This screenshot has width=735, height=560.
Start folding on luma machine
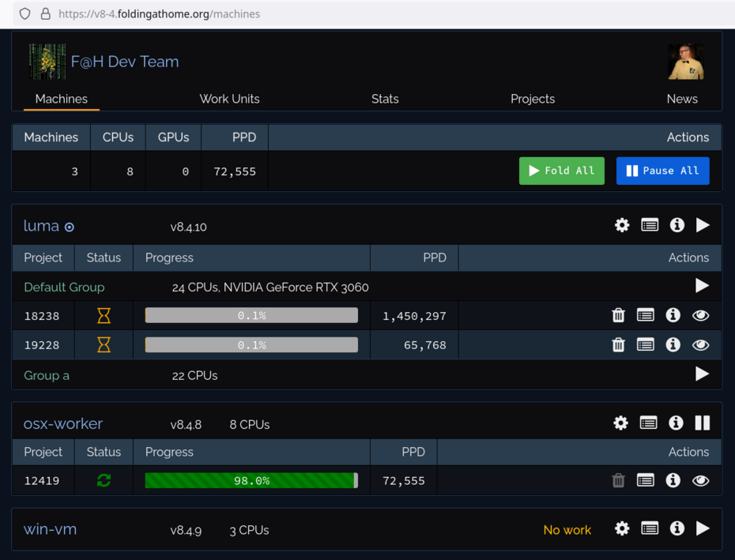tap(702, 225)
